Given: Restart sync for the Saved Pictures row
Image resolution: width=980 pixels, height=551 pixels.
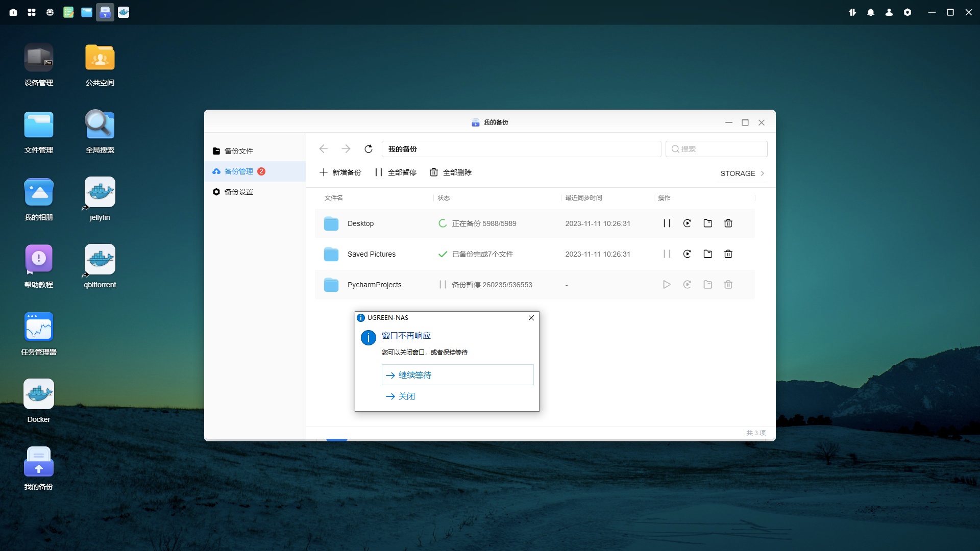Looking at the screenshot, I should tap(687, 254).
